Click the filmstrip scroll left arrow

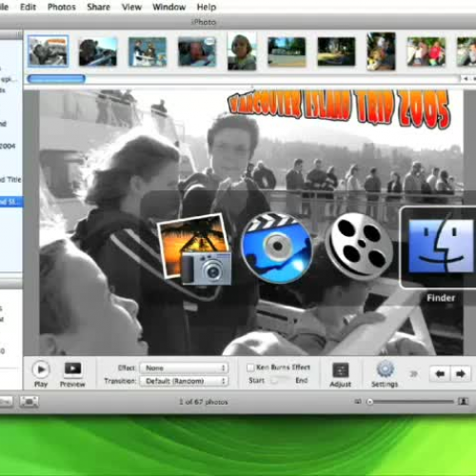pyautogui.click(x=466, y=78)
